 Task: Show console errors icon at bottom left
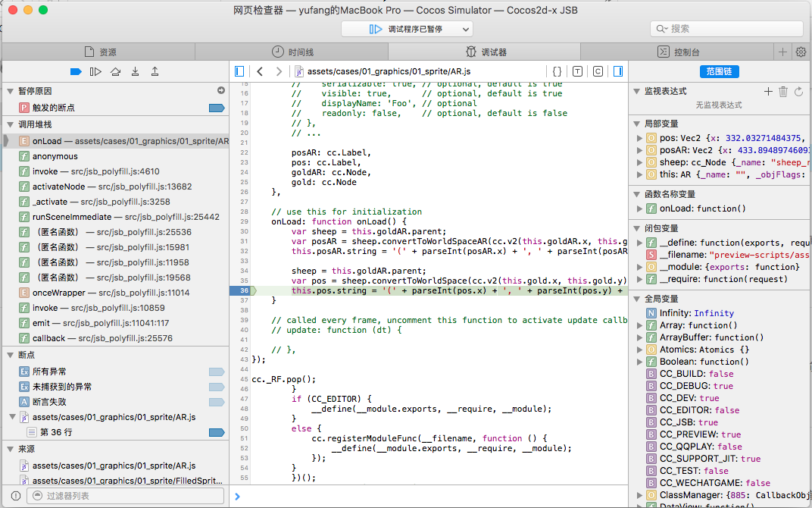16,496
